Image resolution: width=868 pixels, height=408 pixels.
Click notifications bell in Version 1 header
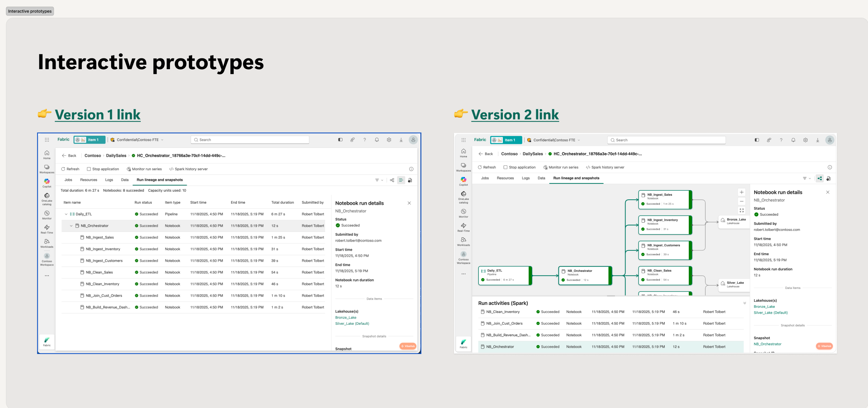click(x=377, y=140)
